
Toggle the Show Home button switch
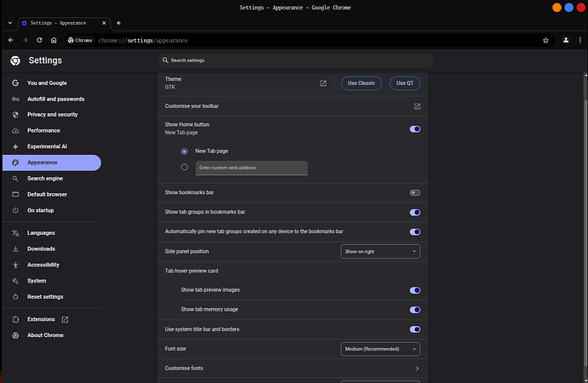415,129
